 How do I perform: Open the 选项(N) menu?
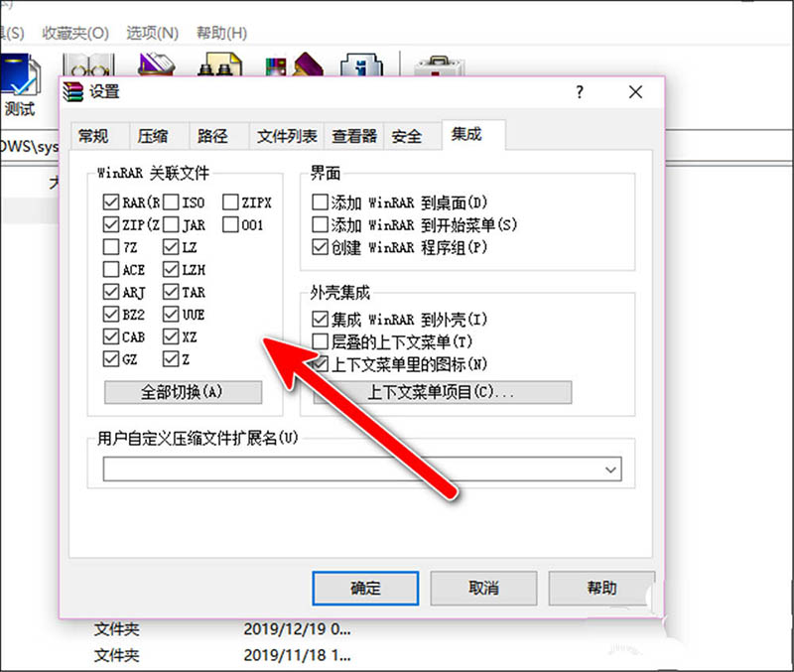pos(153,34)
